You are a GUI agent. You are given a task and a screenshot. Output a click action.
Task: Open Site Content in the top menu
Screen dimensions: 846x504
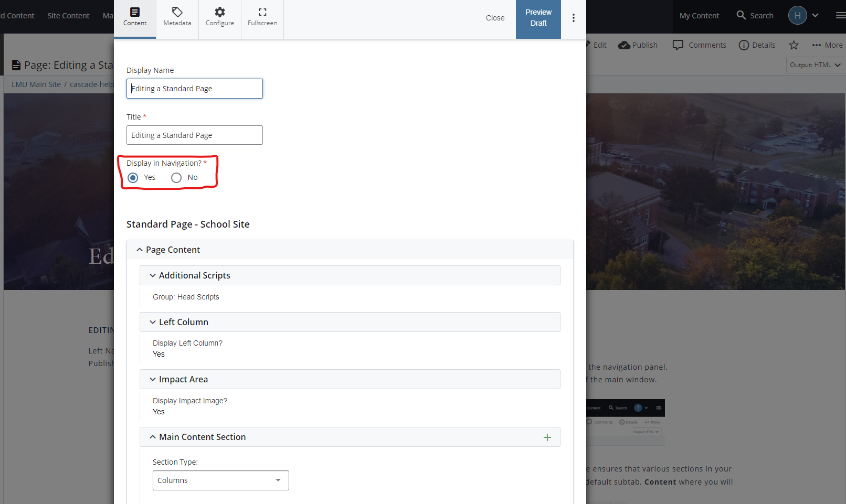(x=68, y=16)
